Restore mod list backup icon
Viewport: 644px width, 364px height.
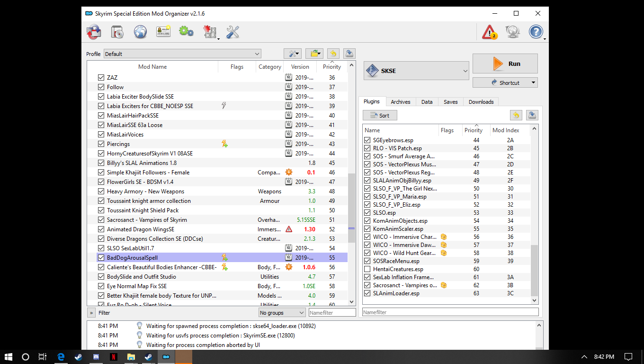point(333,54)
